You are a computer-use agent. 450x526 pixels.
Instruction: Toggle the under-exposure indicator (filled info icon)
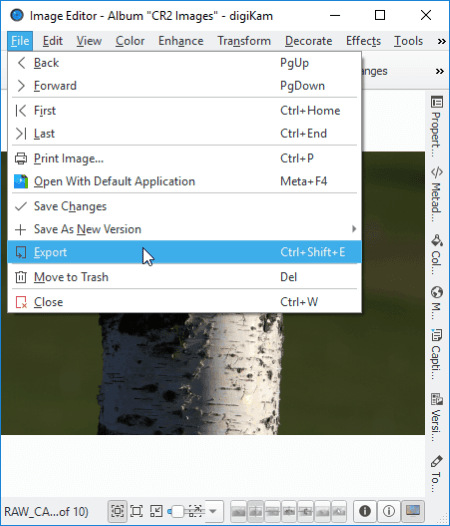365,511
